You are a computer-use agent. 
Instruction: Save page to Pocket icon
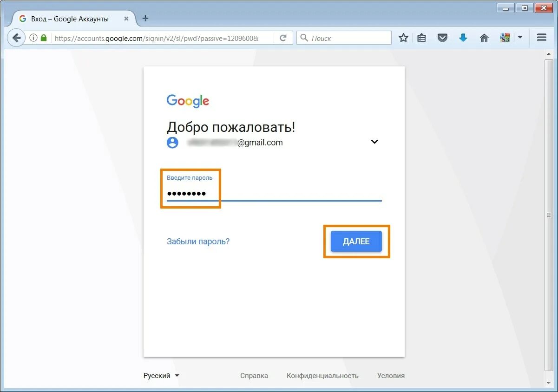[x=442, y=38]
